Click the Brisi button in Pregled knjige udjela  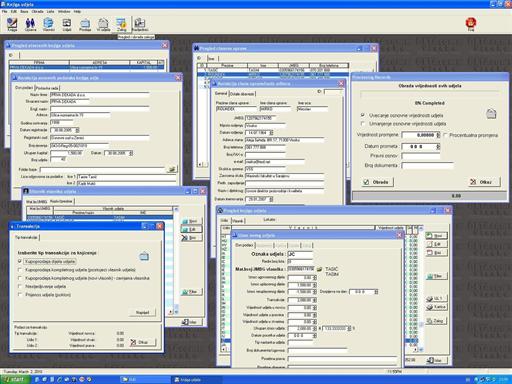click(436, 252)
